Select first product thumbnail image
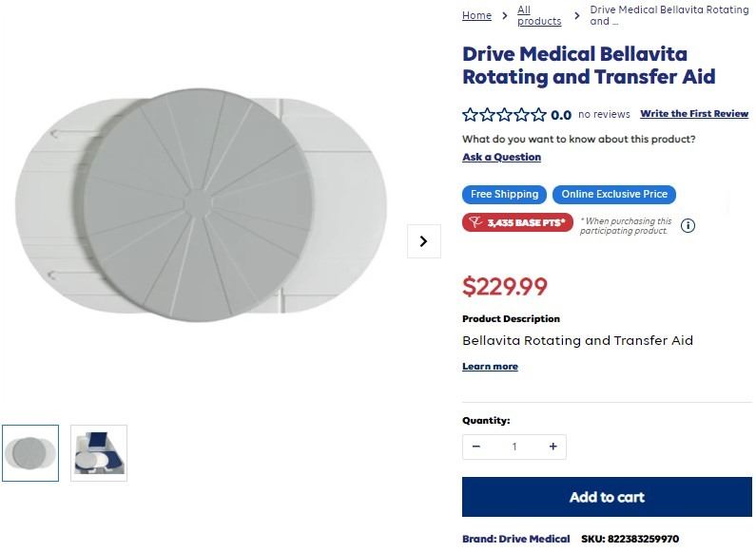 (x=30, y=453)
